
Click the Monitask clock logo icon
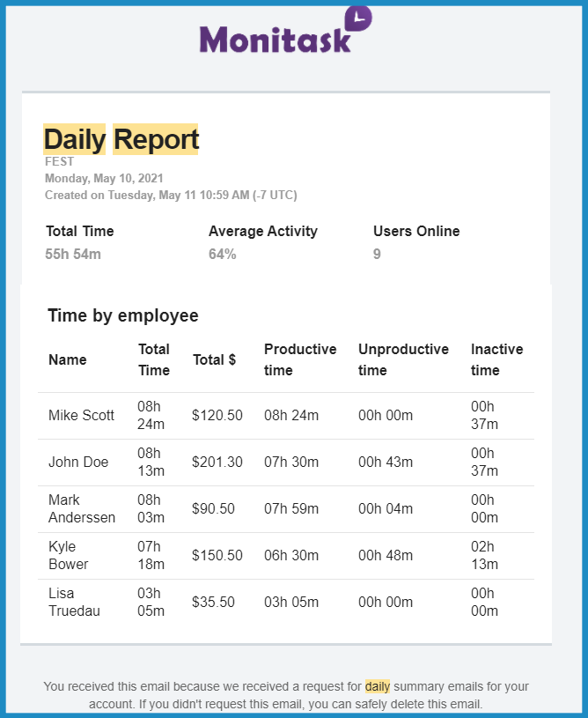(358, 19)
